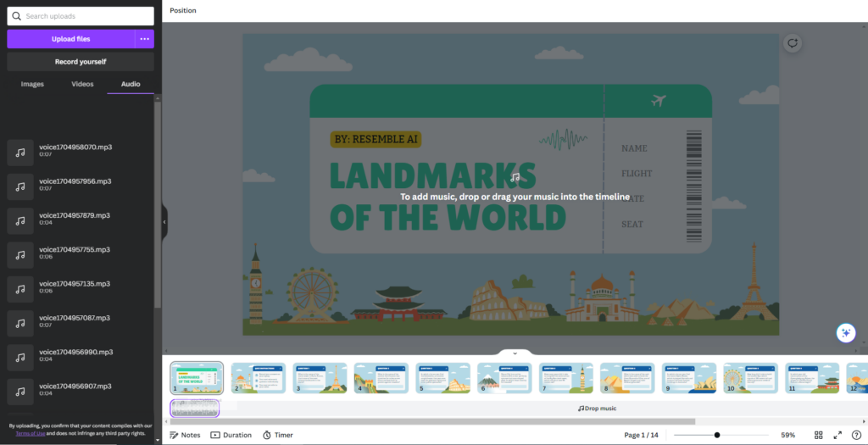Click the music icon beside voice1704957956.mp3
Image resolution: width=868 pixels, height=445 pixels.
20,187
